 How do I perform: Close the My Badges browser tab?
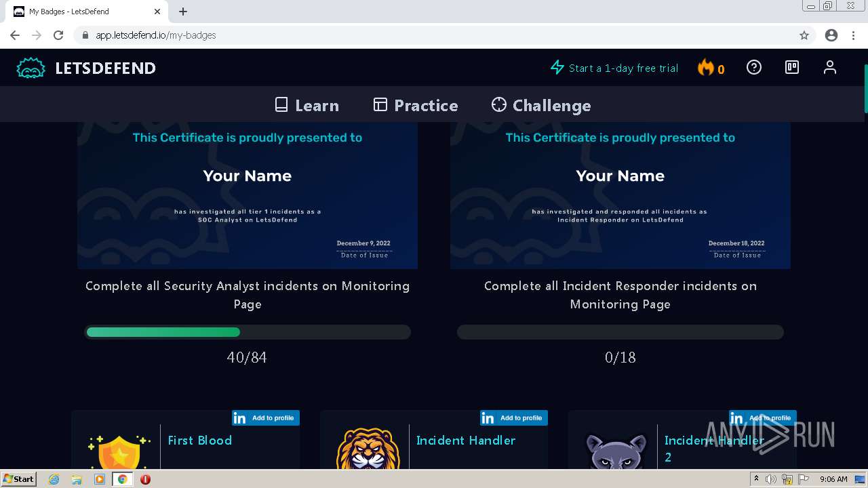157,12
